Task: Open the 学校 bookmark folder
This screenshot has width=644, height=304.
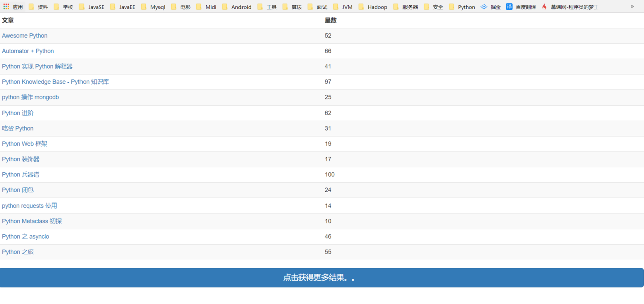Action: pyautogui.click(x=63, y=7)
